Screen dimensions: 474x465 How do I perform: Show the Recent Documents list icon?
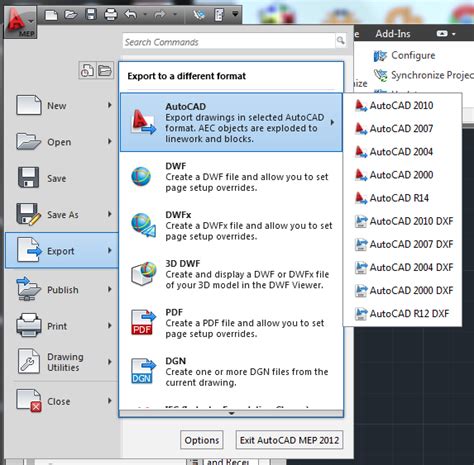click(x=87, y=70)
